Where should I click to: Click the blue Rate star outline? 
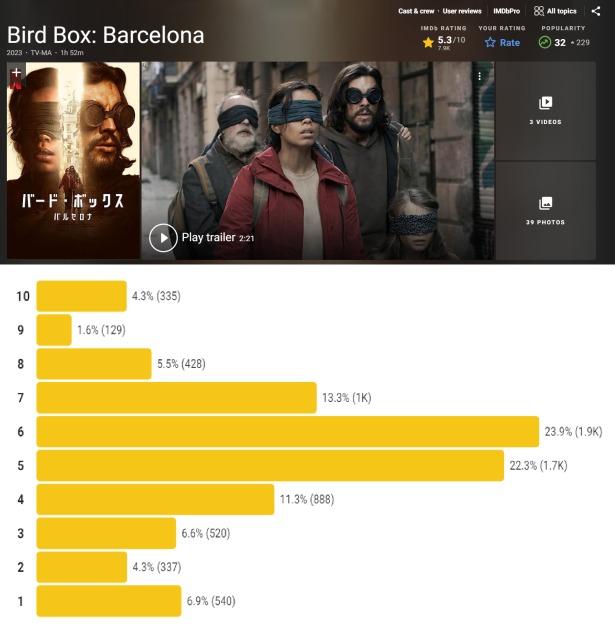[490, 43]
